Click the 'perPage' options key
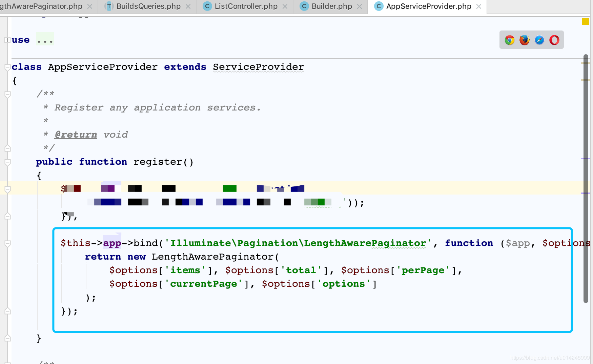 (423, 270)
